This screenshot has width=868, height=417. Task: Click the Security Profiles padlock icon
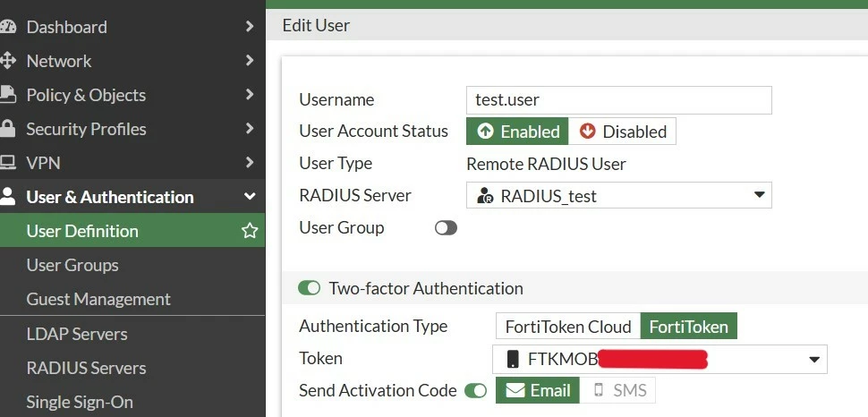(7, 129)
